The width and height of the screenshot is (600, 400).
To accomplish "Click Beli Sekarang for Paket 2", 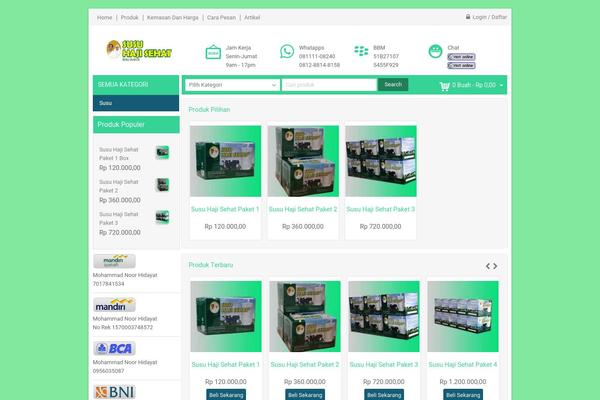I will click(305, 395).
